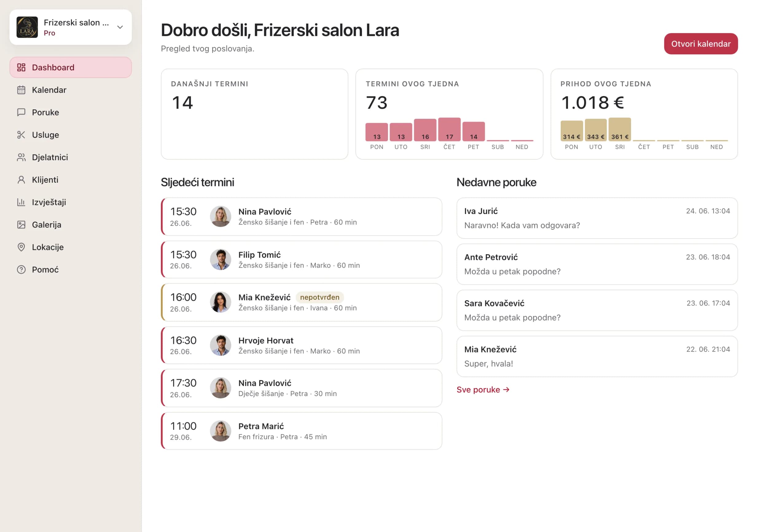Click the UTO revenue bar 343 €
757x532 pixels.
pos(595,130)
